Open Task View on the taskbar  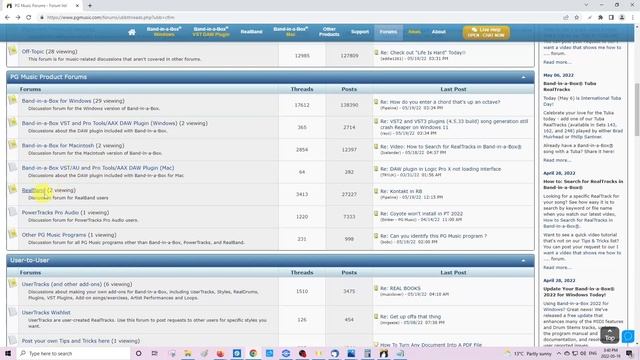click(155, 353)
